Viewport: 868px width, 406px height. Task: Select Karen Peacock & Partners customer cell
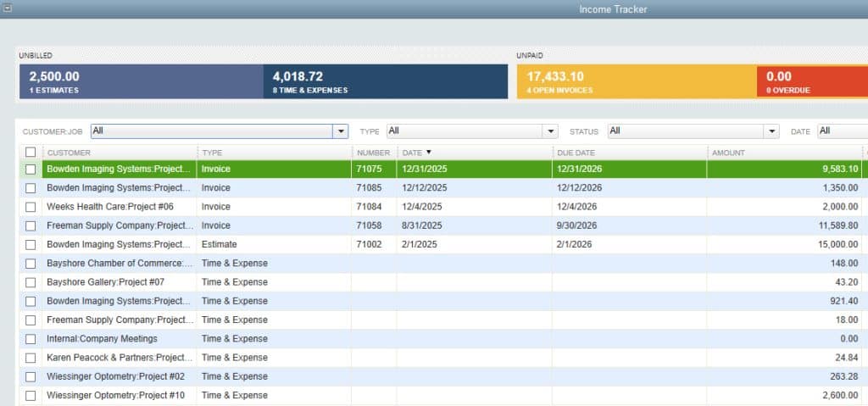119,358
